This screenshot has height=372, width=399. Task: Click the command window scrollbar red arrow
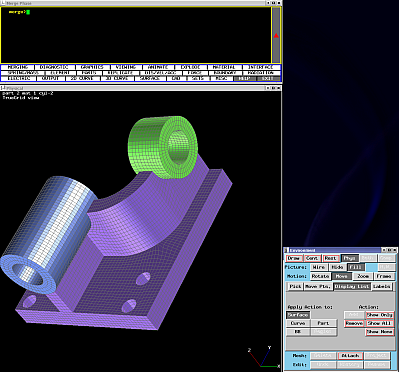coord(276,35)
